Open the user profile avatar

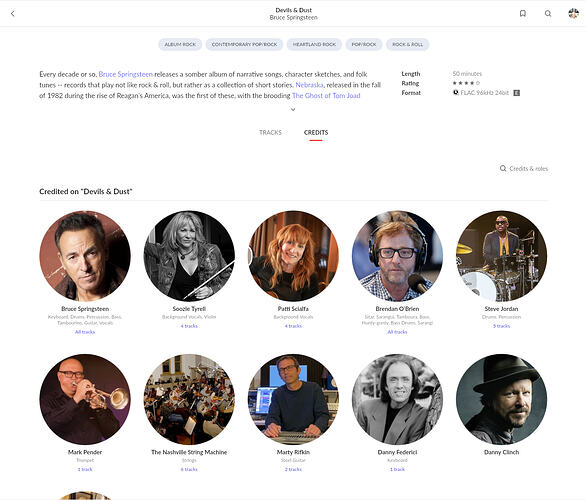[574, 13]
